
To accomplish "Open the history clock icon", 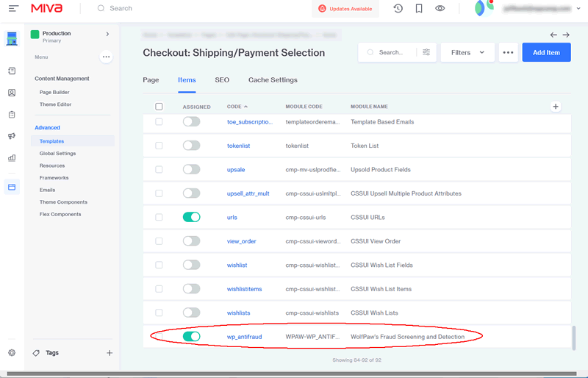I will [x=398, y=8].
